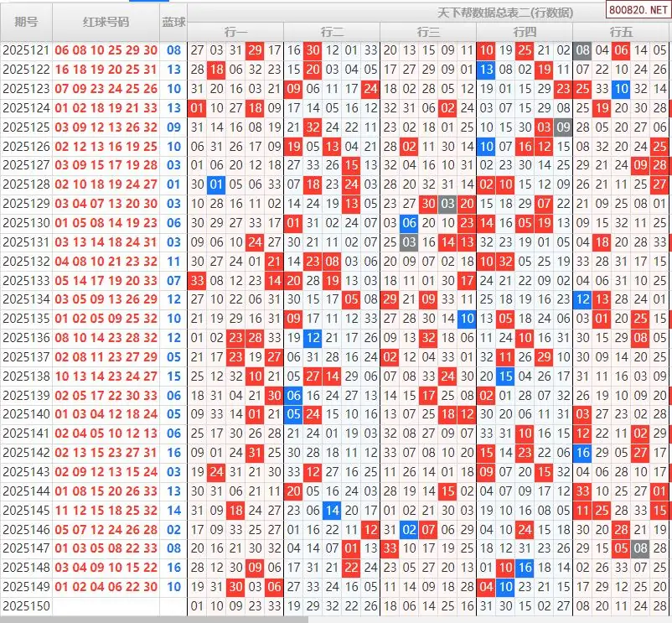Click red ball numbers 11 12 15 18 25 32
This screenshot has width=672, height=623.
(106, 510)
